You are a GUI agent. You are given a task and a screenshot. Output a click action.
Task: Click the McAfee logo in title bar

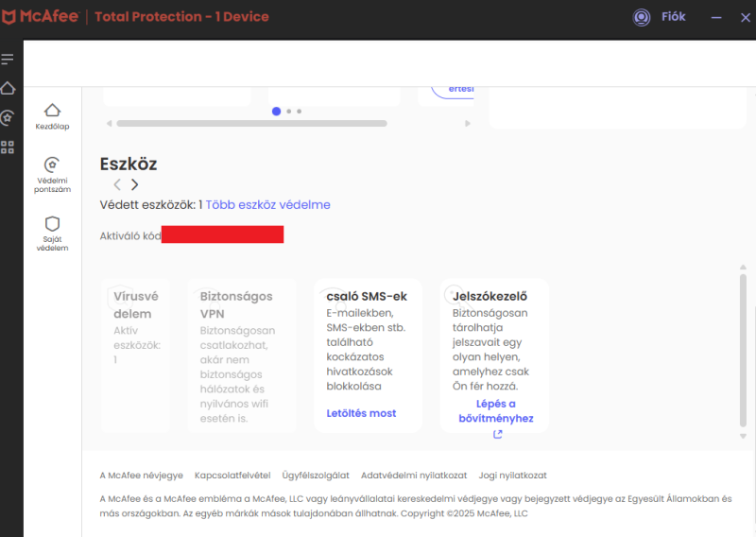[x=41, y=17]
